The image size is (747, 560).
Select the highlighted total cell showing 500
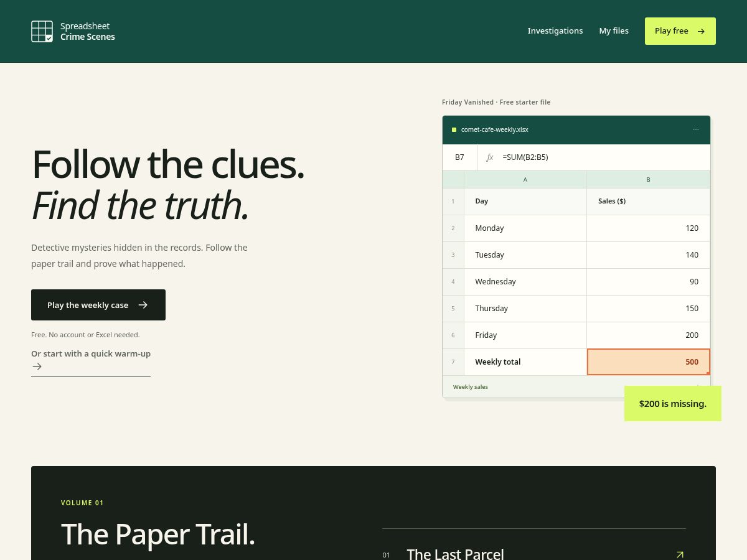(x=648, y=362)
